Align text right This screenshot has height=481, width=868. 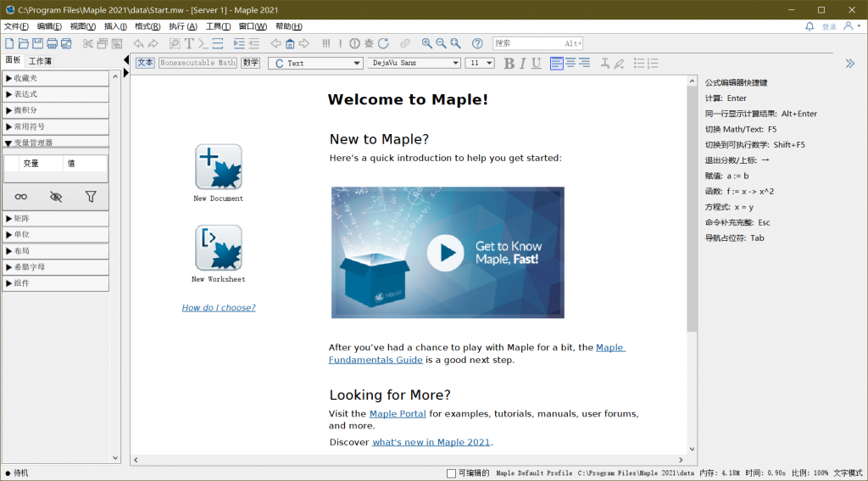click(584, 63)
